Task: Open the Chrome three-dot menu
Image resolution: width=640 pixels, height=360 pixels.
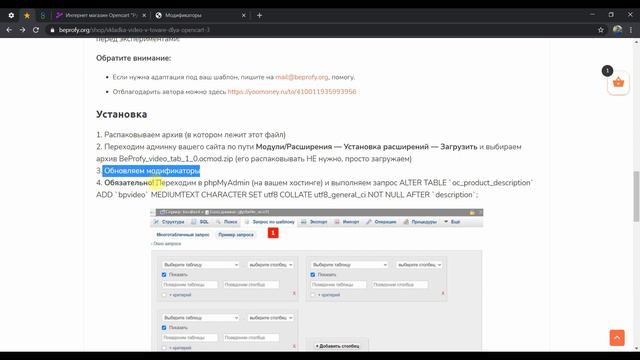Action: (631, 30)
